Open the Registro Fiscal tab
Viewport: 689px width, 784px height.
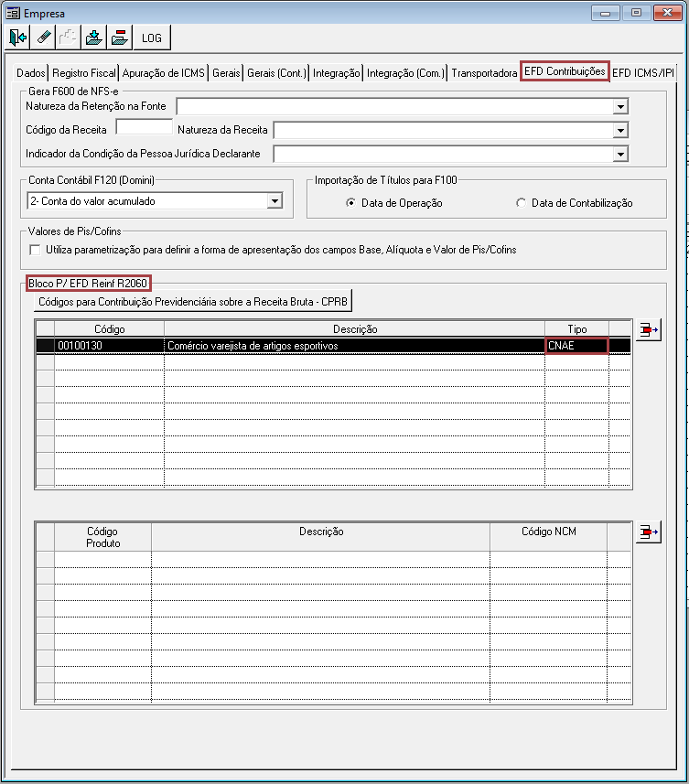(83, 73)
